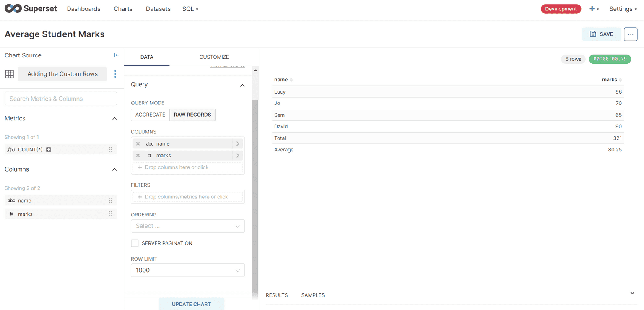The image size is (644, 310).
Task: Switch query mode to Aggregate
Action: click(150, 115)
